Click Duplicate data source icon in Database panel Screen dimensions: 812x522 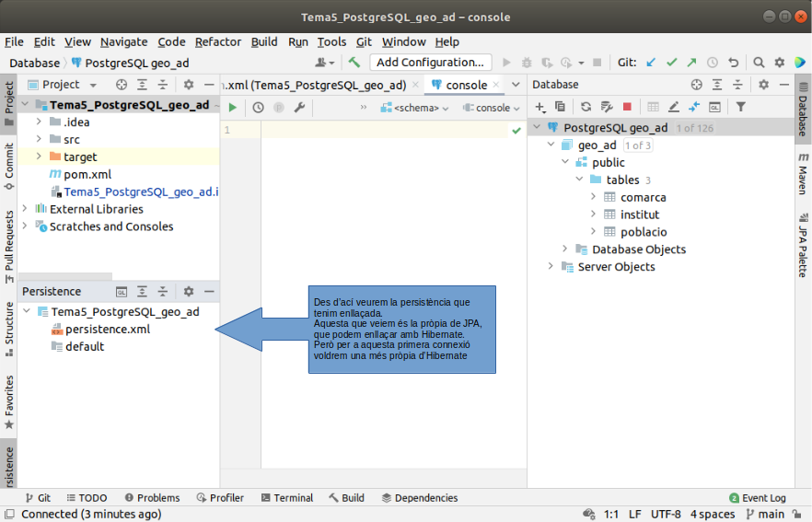click(x=560, y=107)
